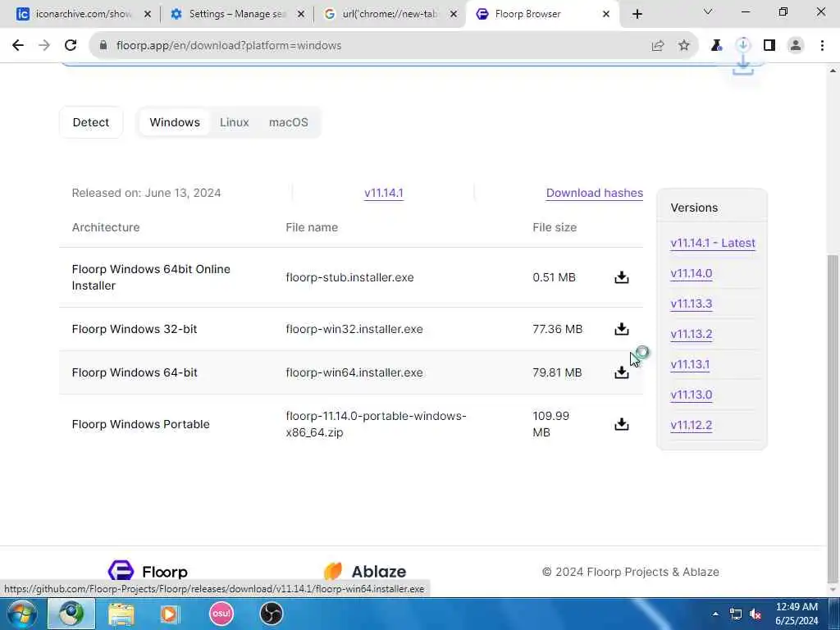Download the Floorp Windows 64-bit installer
The height and width of the screenshot is (630, 840).
(622, 372)
